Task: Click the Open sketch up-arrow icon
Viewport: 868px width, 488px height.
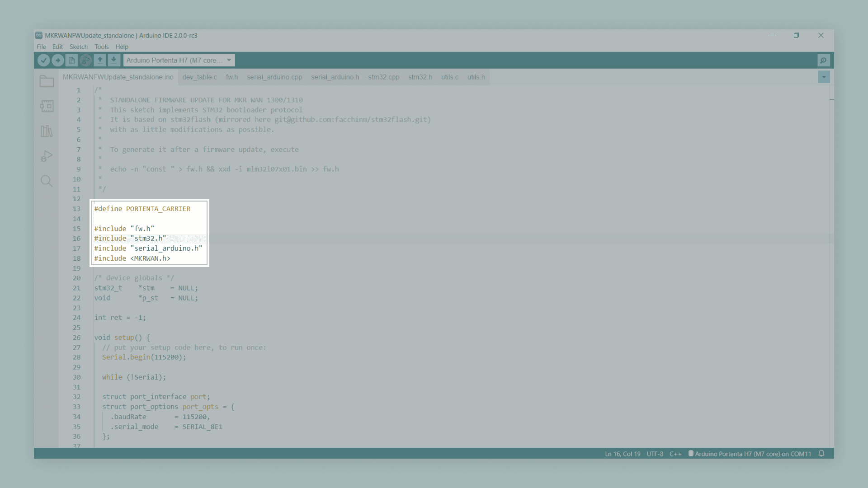Action: [x=100, y=60]
